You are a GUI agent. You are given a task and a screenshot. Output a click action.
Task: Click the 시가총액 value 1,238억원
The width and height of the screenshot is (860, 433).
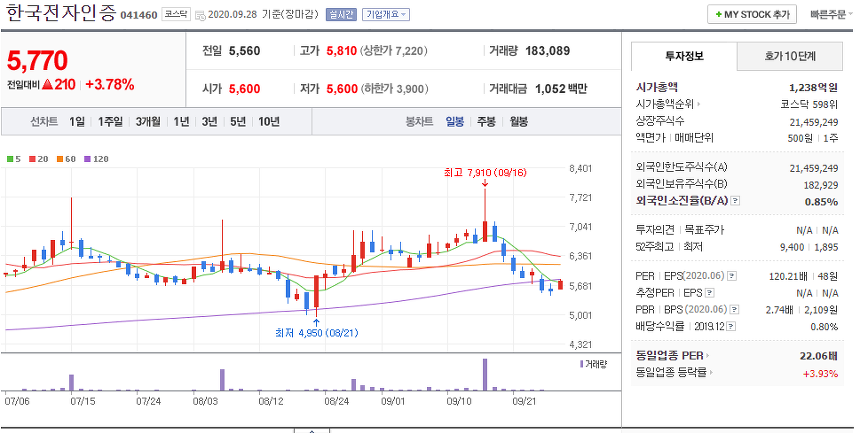tap(813, 87)
